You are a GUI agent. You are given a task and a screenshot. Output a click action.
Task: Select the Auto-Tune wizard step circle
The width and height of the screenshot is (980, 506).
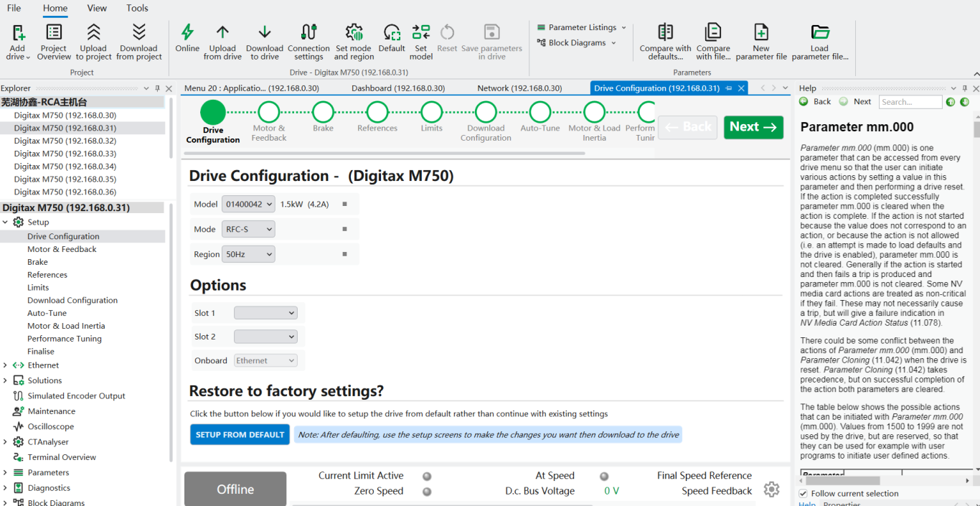540,112
